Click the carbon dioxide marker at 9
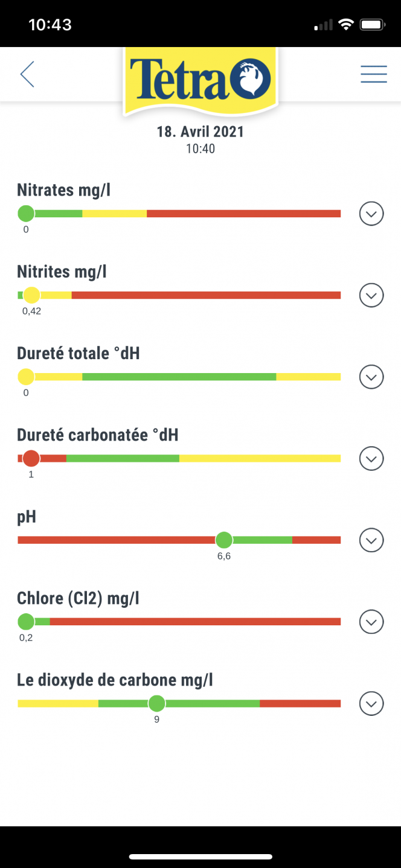This screenshot has height=868, width=401. click(x=156, y=703)
